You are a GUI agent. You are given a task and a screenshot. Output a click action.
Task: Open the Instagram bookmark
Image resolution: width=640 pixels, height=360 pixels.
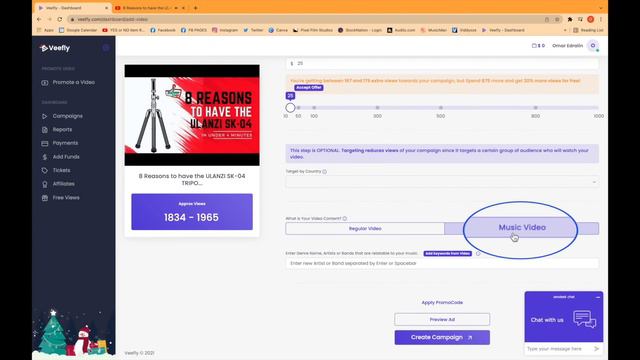click(225, 30)
